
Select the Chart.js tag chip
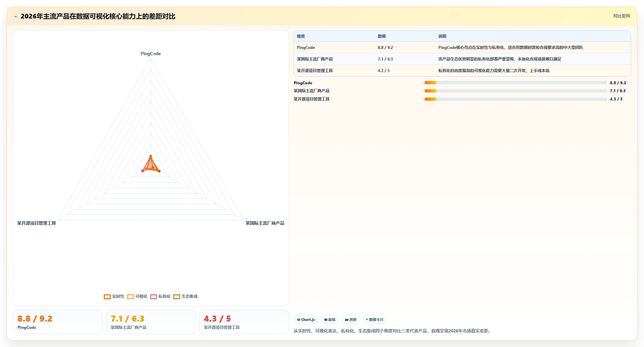tap(306, 320)
